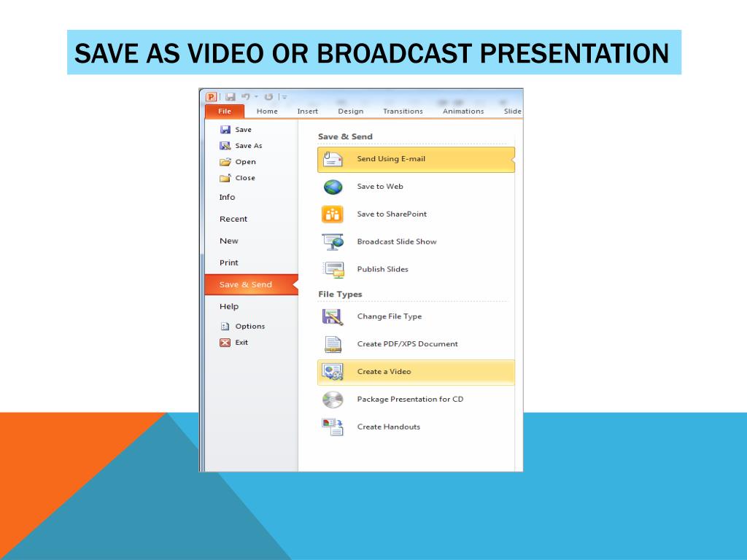The image size is (747, 560).
Task: Choose Save to Web label
Action: click(x=380, y=187)
